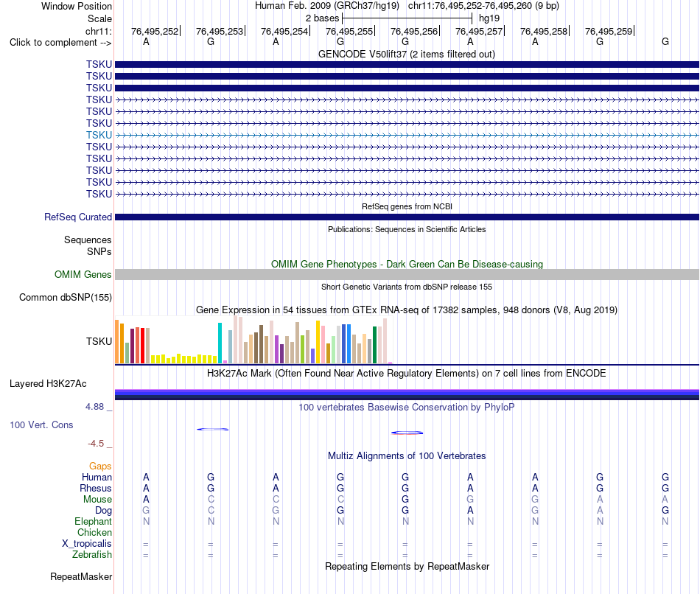Click the gray OMIM Genes bar
The width and height of the screenshot is (700, 594).
[x=407, y=275]
